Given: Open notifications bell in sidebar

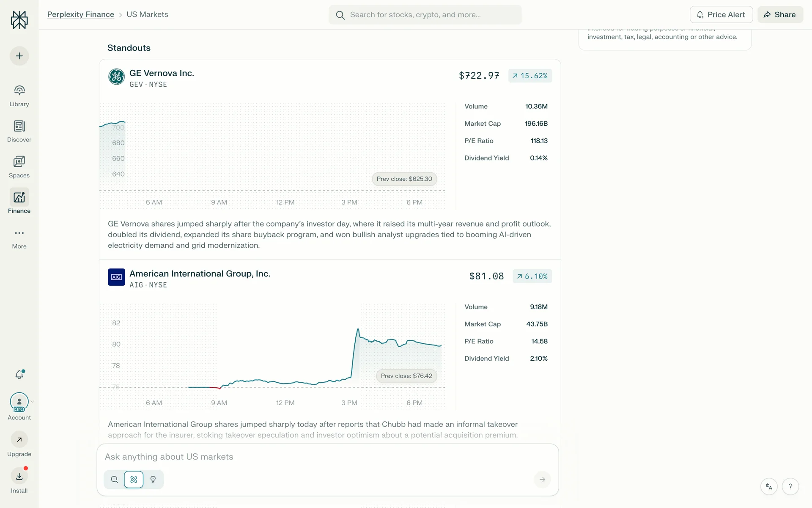Looking at the screenshot, I should [19, 375].
